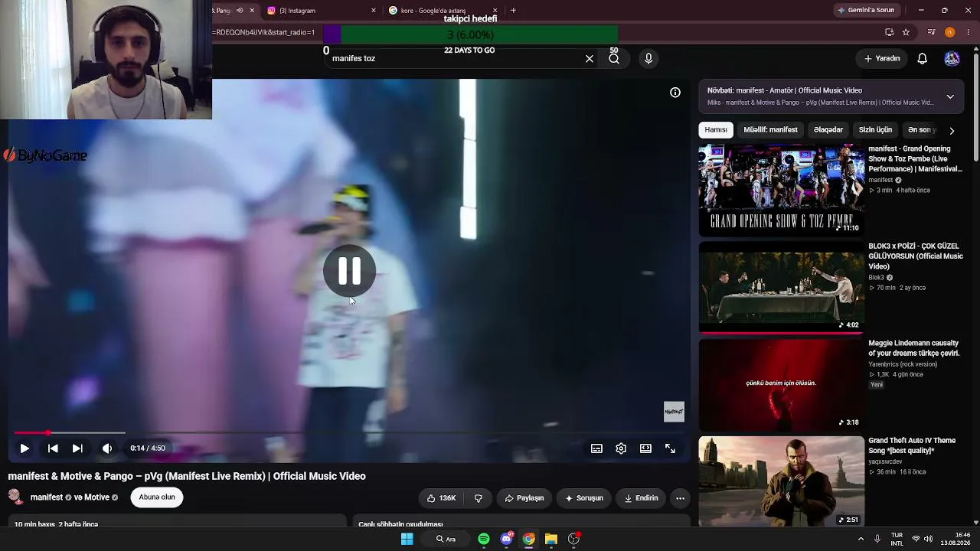
Task: Open the more actions menu beside Endirin
Action: pos(680,498)
